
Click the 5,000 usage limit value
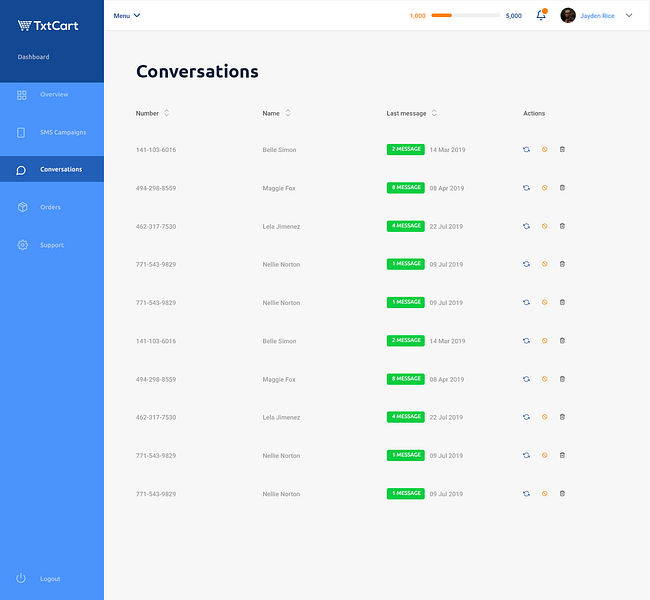(x=513, y=16)
